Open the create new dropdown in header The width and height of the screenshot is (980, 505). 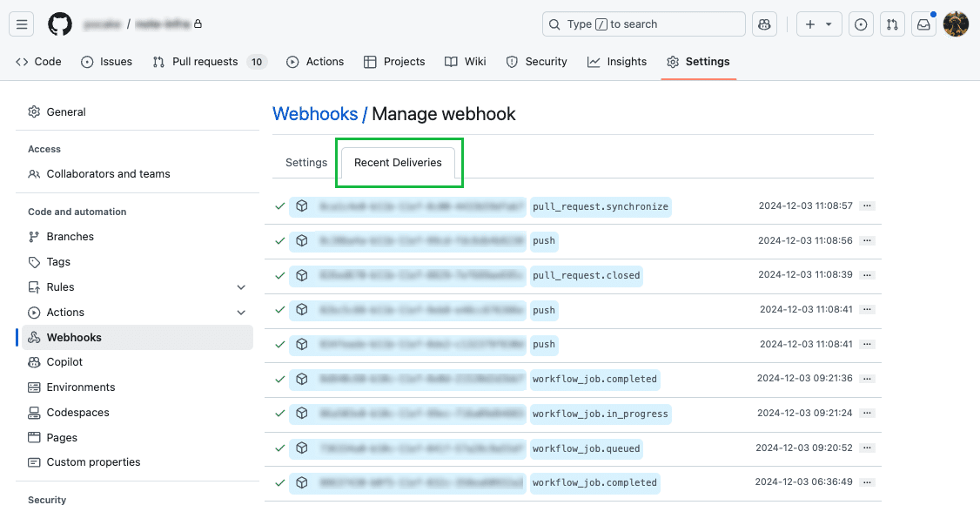818,24
